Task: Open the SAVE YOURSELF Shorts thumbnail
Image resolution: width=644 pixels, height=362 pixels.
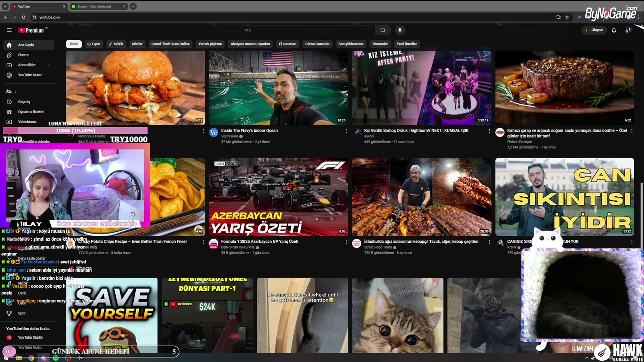Action: point(112,315)
